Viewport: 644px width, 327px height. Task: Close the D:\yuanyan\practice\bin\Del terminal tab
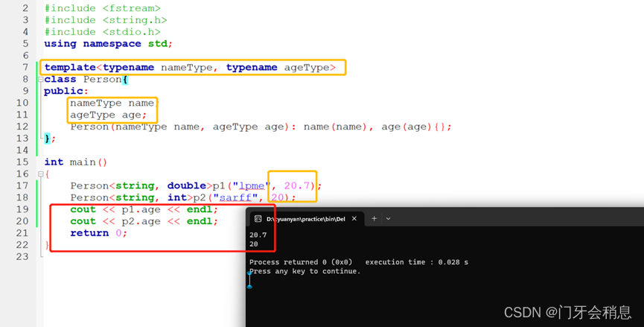click(354, 219)
